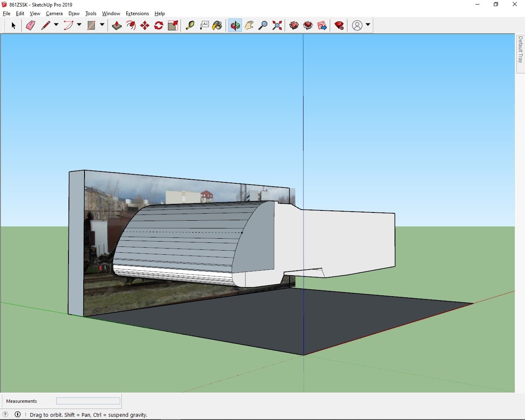The image size is (525, 420).
Task: Select the Rectangle shape tool
Action: click(x=91, y=25)
